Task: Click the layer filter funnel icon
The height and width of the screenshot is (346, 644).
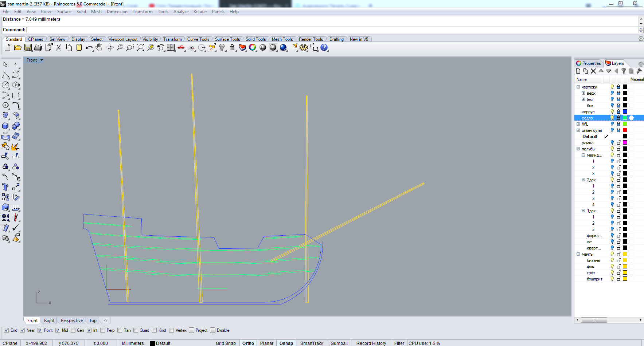Action: point(624,71)
